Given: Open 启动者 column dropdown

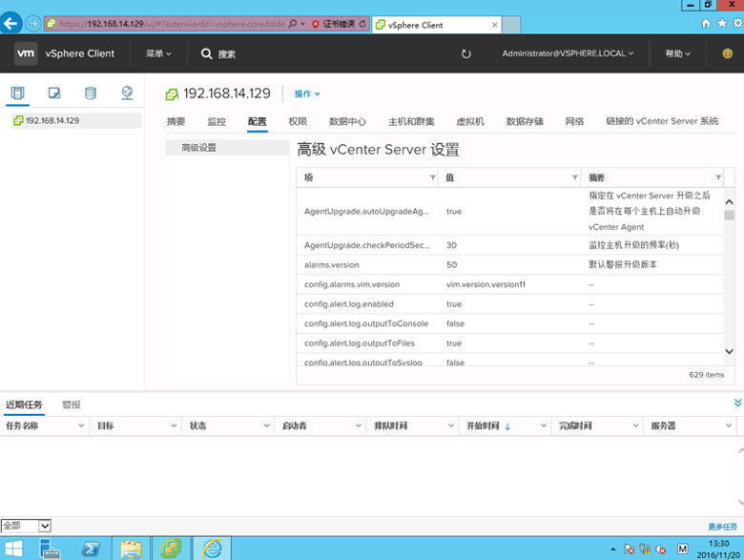Looking at the screenshot, I should (359, 425).
